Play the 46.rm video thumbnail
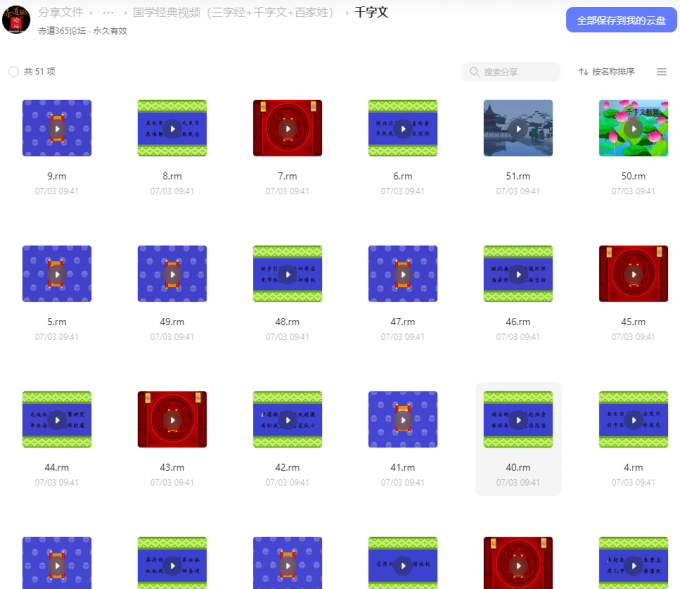680x589 pixels. point(518,274)
